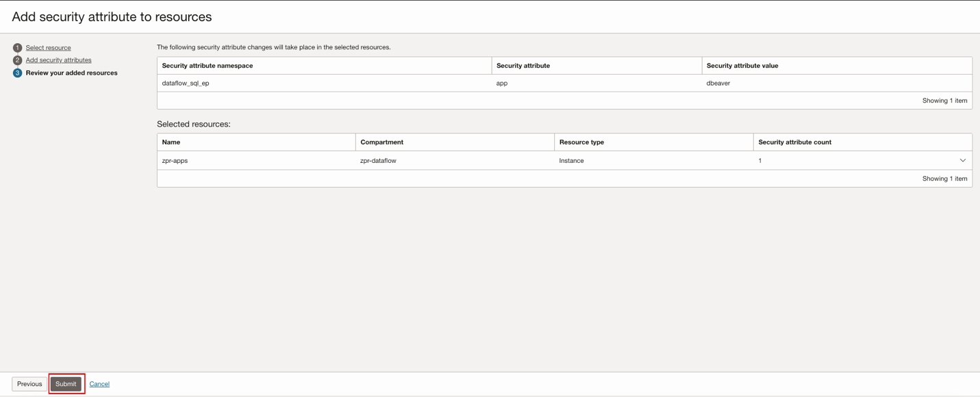The height and width of the screenshot is (397, 980).
Task: Click the Security attribute column header
Action: click(523, 66)
